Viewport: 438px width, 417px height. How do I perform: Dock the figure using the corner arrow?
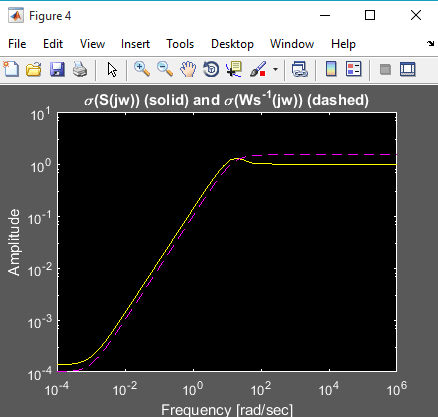point(430,44)
